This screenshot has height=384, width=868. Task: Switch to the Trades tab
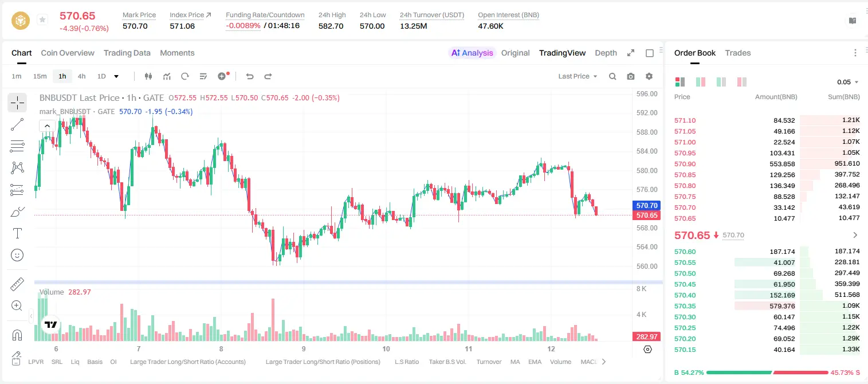coord(738,53)
